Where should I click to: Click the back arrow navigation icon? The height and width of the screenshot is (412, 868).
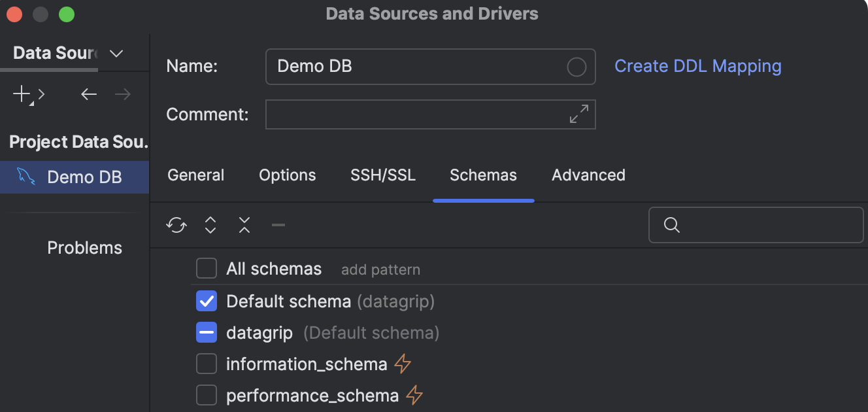[x=89, y=94]
